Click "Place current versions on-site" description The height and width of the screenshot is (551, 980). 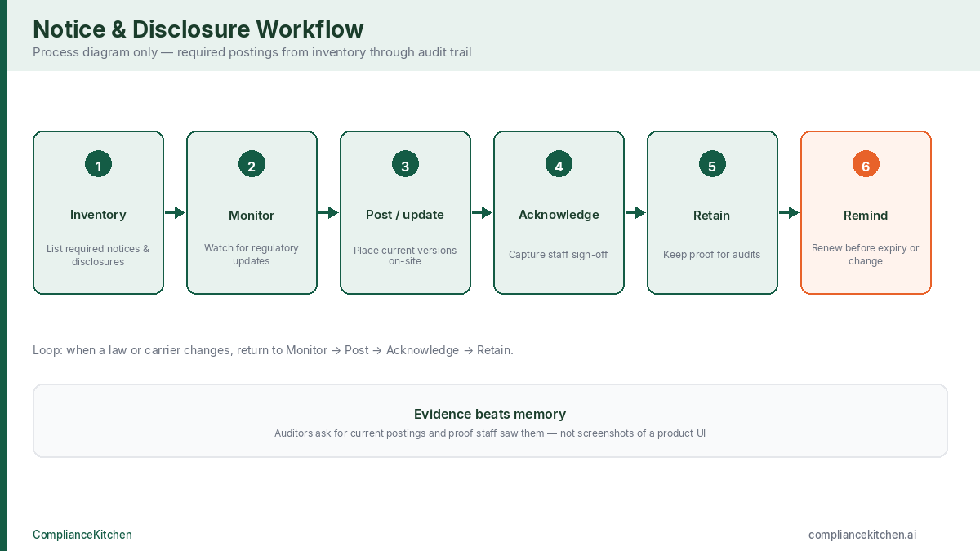click(x=405, y=256)
